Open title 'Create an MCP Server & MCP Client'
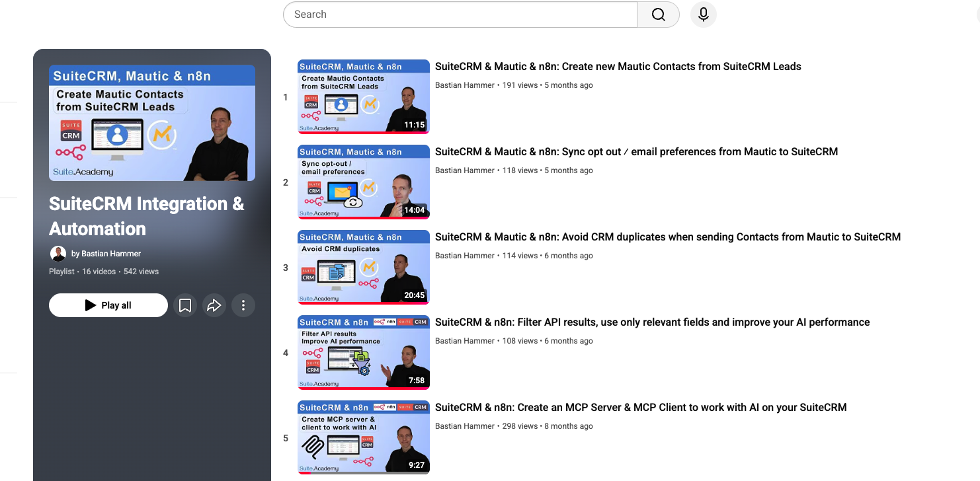This screenshot has width=980, height=481. click(x=641, y=408)
